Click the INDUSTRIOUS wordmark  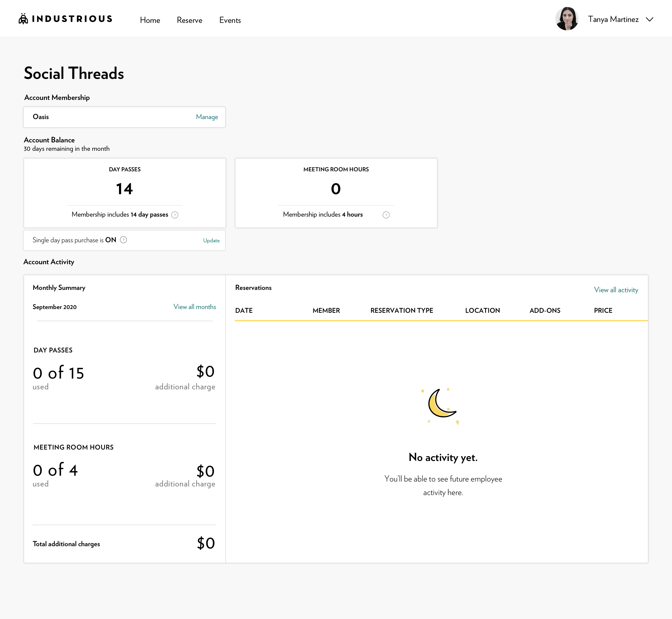click(72, 19)
